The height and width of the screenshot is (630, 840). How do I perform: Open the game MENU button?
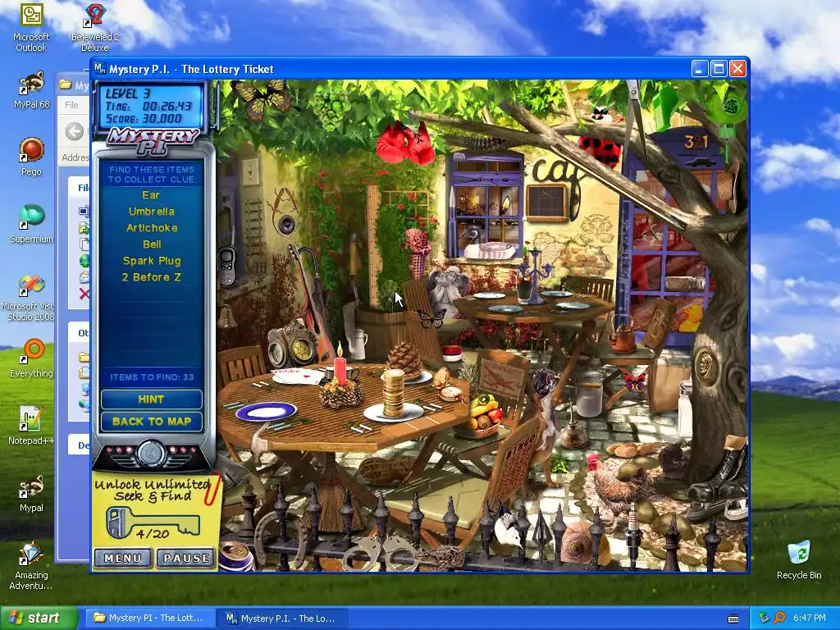(x=123, y=558)
